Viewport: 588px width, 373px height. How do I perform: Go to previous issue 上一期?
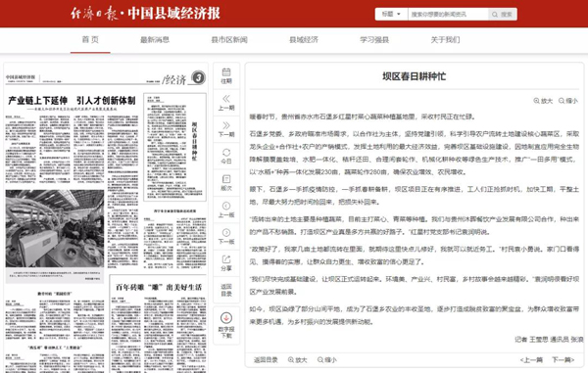(226, 103)
